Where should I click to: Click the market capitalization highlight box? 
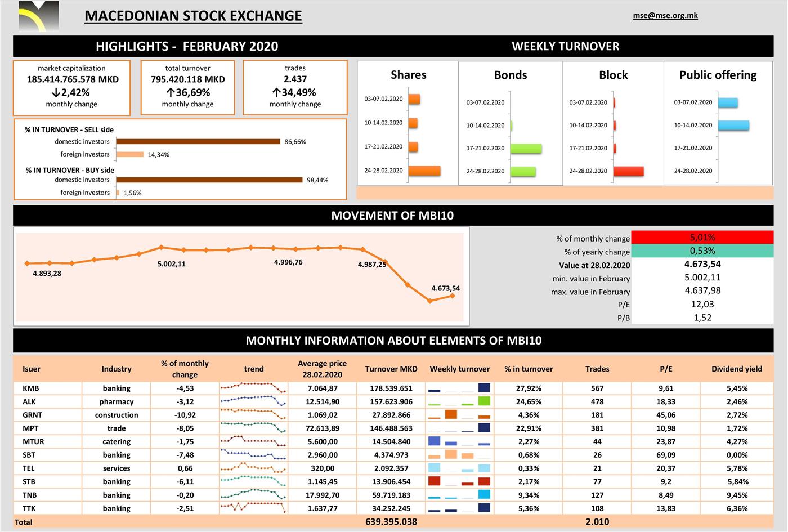72,88
